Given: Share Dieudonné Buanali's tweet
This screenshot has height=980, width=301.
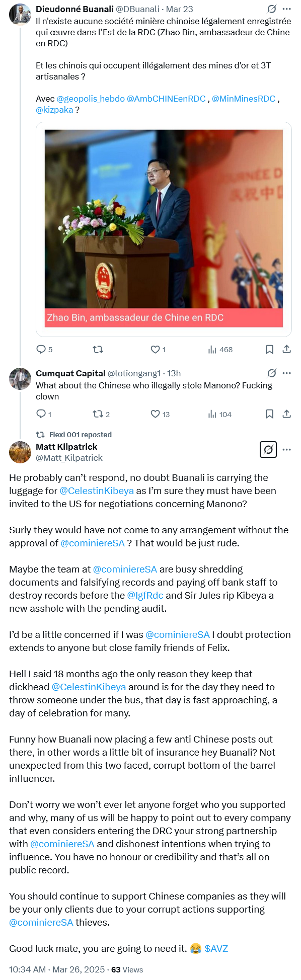Looking at the screenshot, I should coord(287,349).
